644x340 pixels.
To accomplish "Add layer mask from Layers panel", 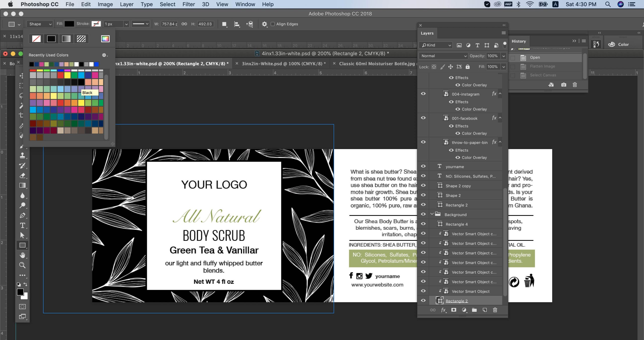I will tap(454, 310).
